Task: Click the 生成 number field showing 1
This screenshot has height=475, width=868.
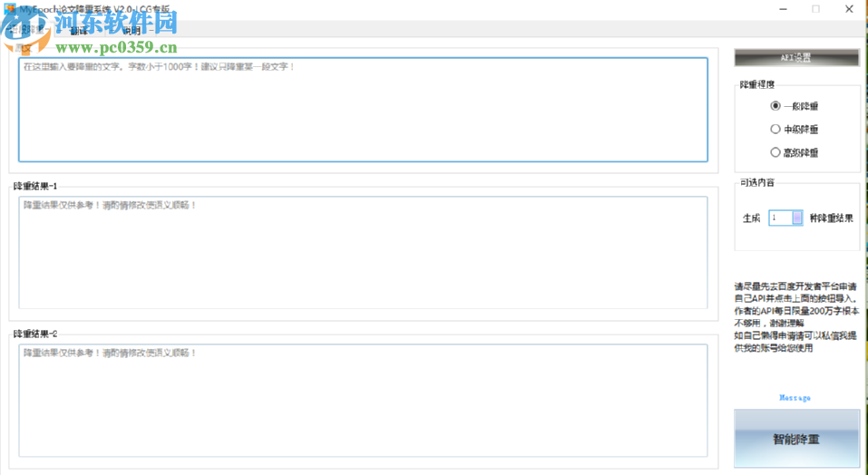Action: [781, 218]
